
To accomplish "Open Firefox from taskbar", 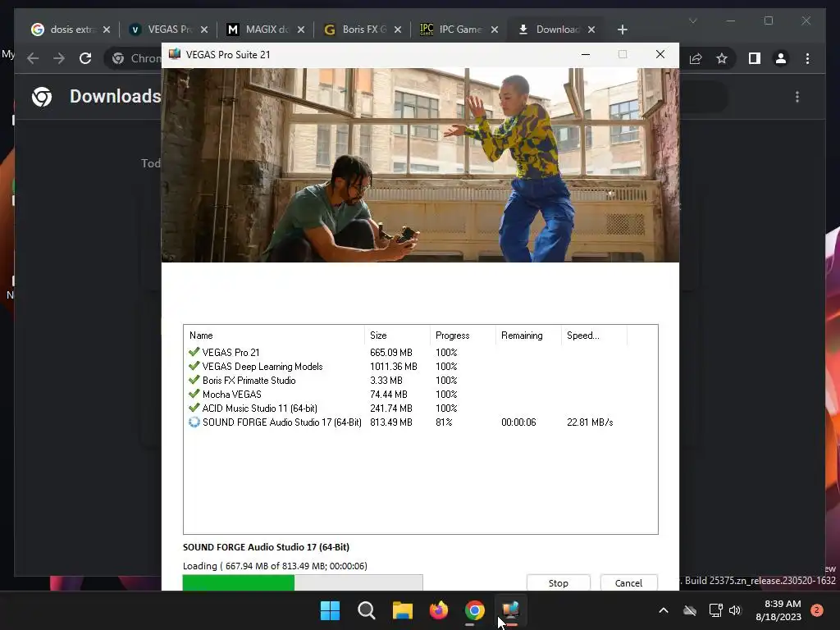I will (x=439, y=610).
